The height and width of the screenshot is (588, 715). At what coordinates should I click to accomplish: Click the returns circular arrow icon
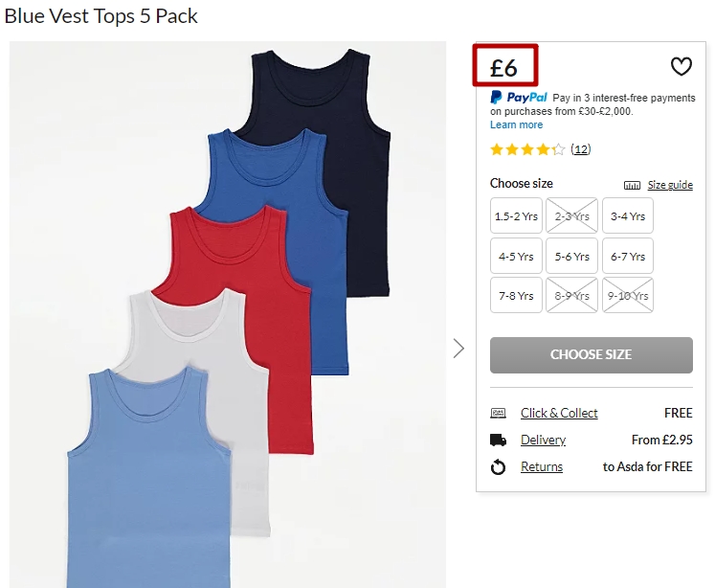click(x=498, y=467)
